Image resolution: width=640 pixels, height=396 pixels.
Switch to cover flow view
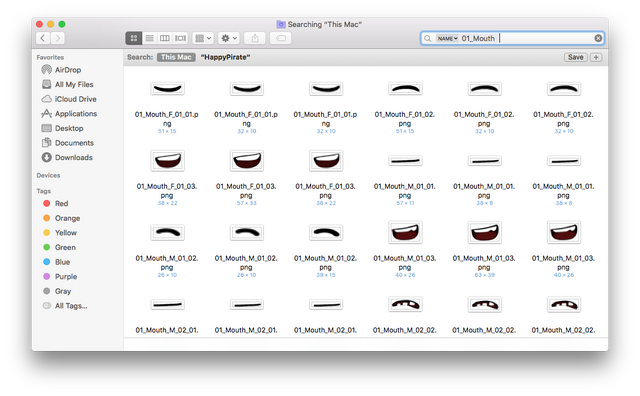point(180,38)
